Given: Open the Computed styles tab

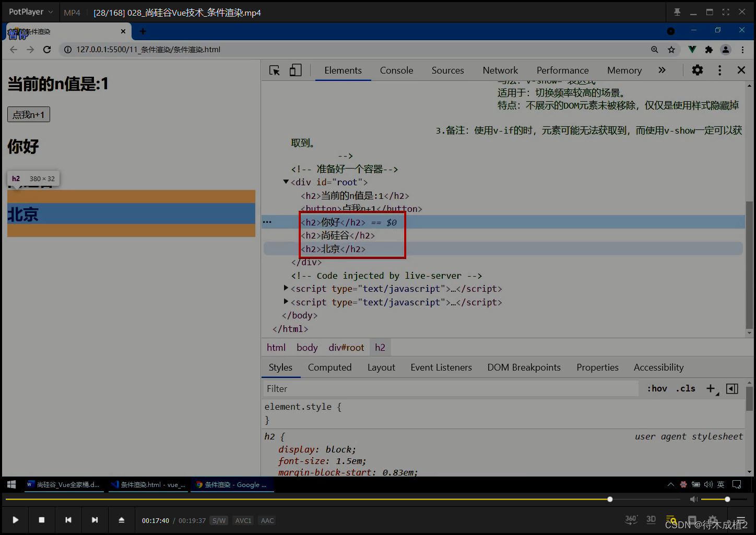Looking at the screenshot, I should coord(329,367).
